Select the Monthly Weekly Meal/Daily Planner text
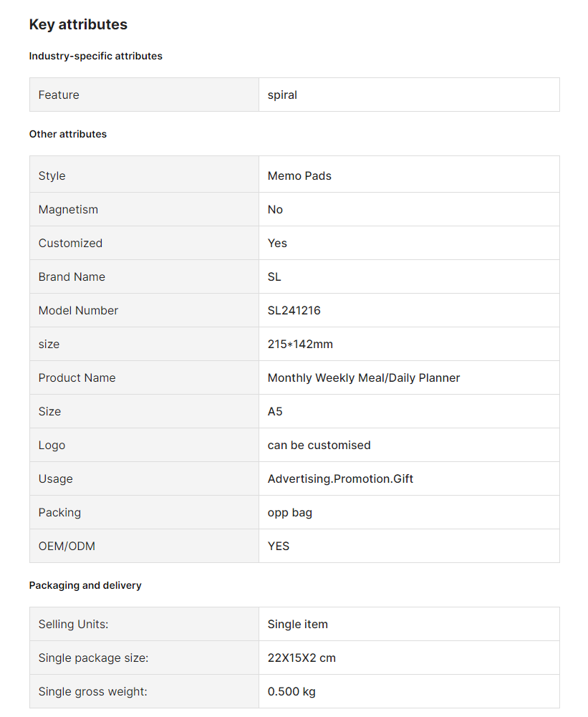588x717 pixels. point(364,377)
